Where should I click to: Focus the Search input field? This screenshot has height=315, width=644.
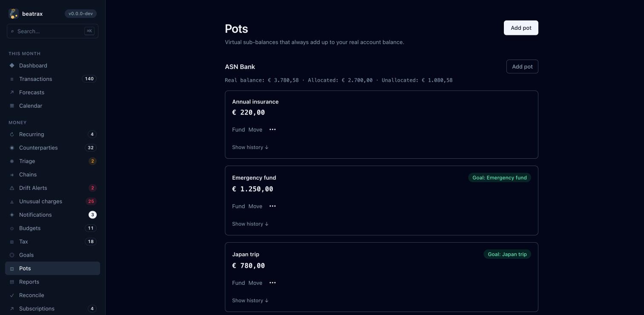point(52,31)
